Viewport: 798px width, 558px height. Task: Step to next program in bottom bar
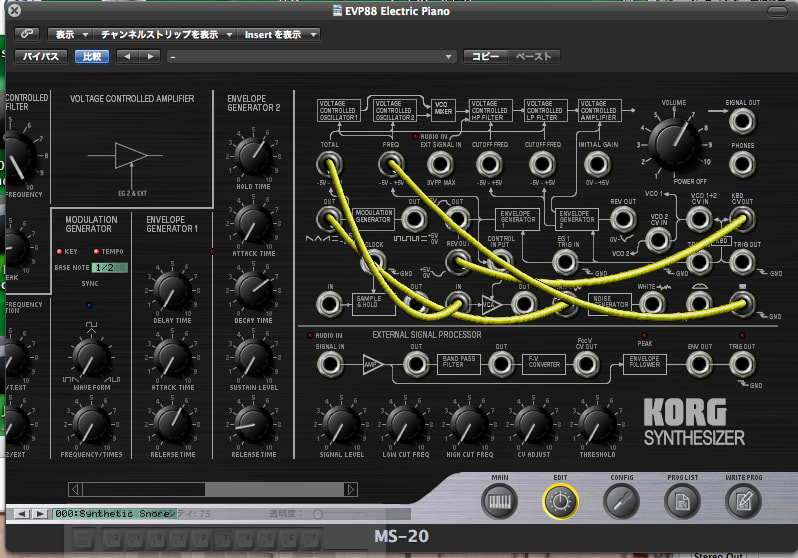pyautogui.click(x=40, y=514)
